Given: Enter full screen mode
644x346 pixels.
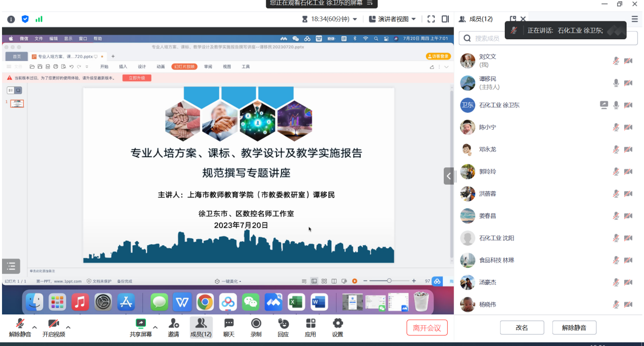Looking at the screenshot, I should (x=431, y=19).
